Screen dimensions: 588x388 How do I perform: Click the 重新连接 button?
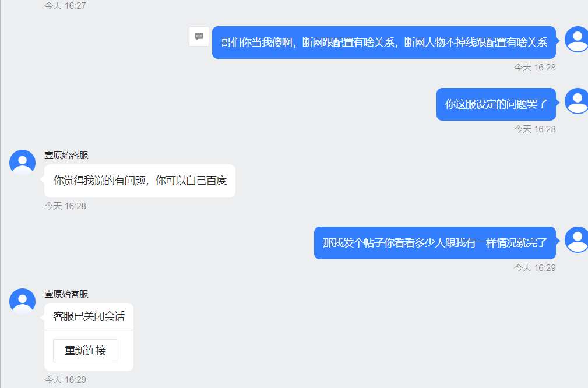pos(85,351)
